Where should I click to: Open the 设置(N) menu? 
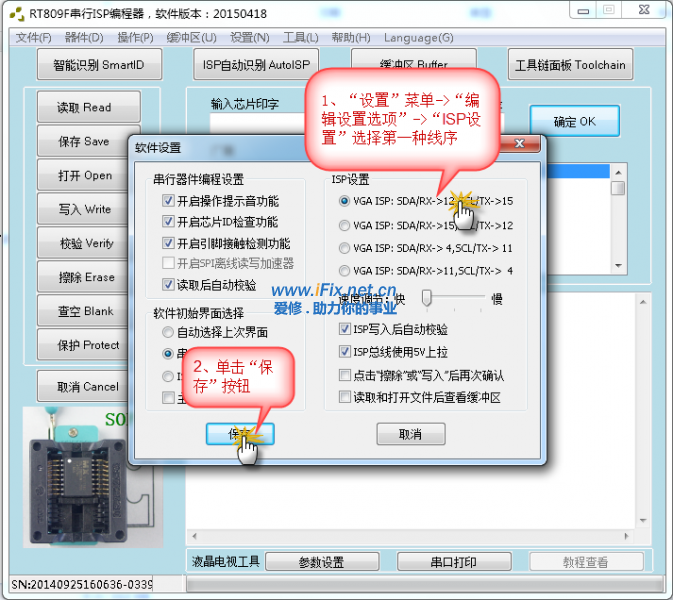(x=249, y=37)
